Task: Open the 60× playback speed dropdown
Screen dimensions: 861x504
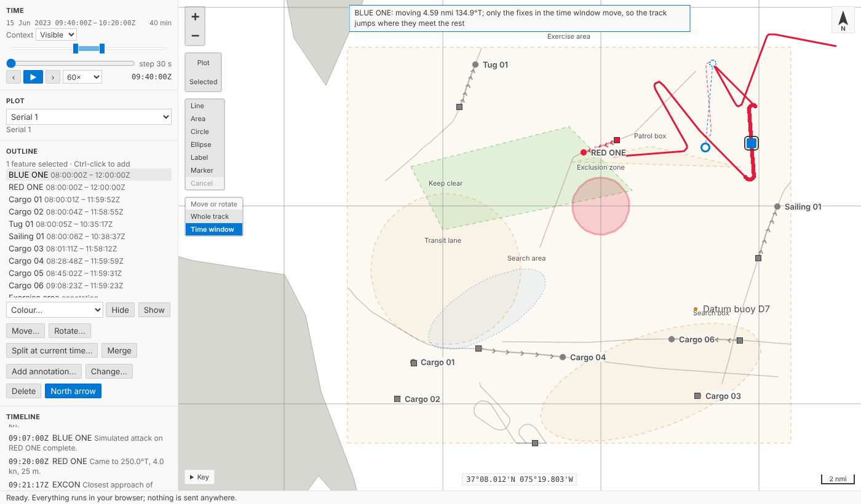Action: [82, 77]
